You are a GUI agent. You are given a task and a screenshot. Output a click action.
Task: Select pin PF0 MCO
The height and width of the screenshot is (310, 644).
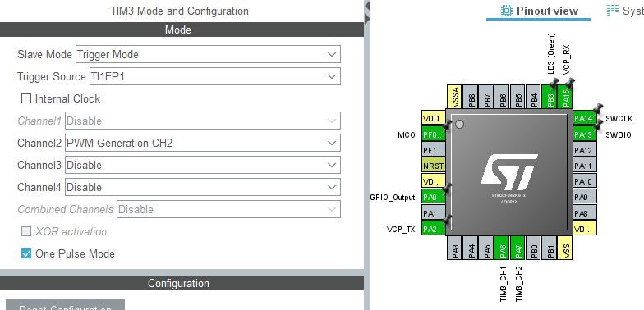[x=434, y=134]
